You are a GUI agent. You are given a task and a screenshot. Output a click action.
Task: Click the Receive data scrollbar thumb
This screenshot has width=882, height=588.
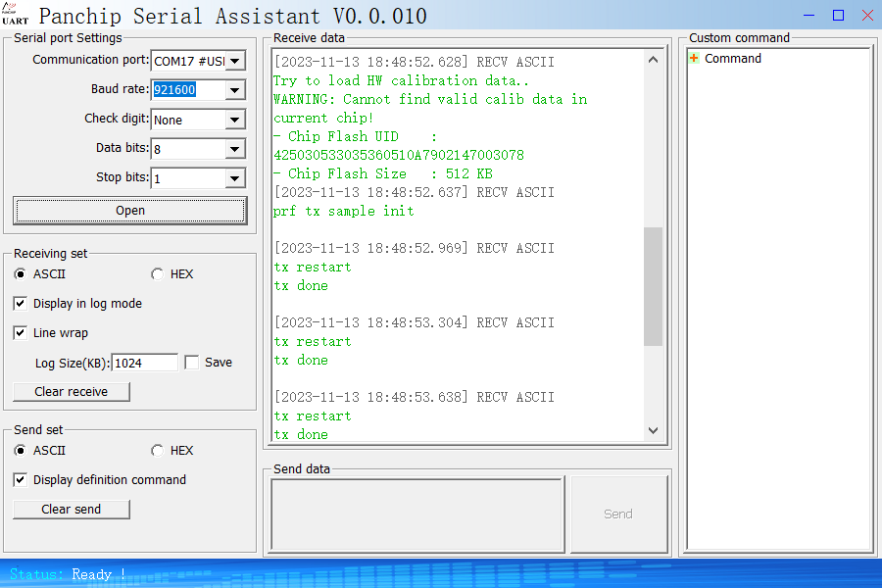653,286
